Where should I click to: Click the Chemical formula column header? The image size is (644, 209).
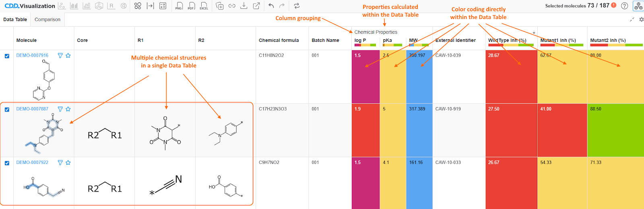point(279,40)
